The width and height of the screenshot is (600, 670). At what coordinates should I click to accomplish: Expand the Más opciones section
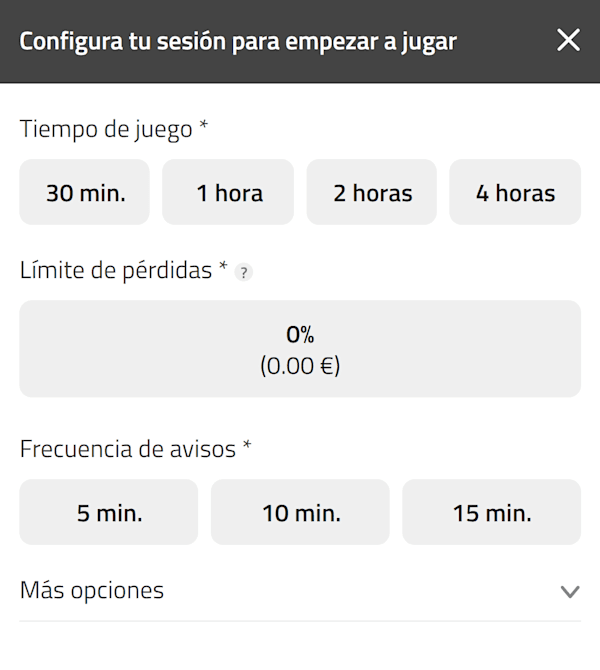coord(92,591)
